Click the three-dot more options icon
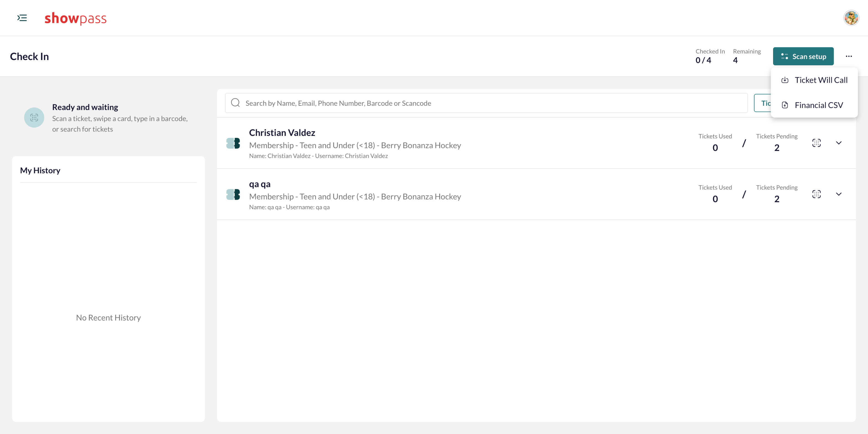This screenshot has height=434, width=868. 848,56
